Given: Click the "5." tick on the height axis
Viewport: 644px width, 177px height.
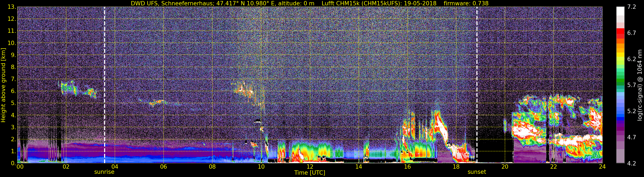Looking at the screenshot, I should (x=13, y=103).
